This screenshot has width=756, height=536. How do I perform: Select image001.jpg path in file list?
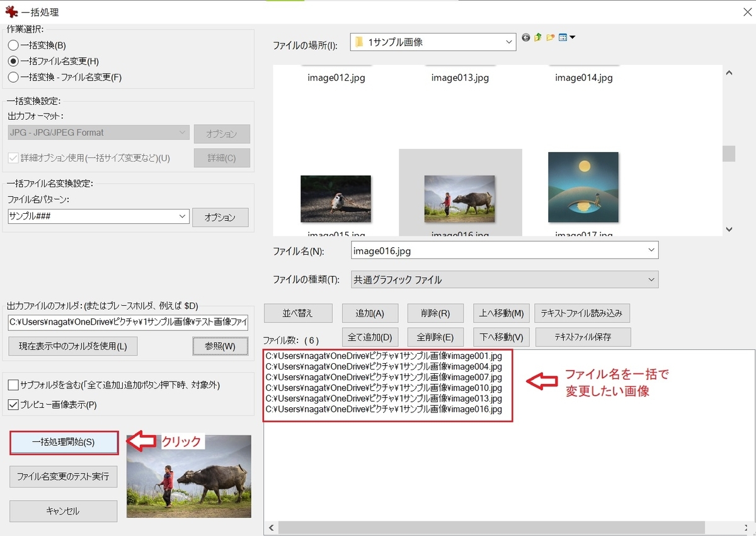tap(384, 356)
